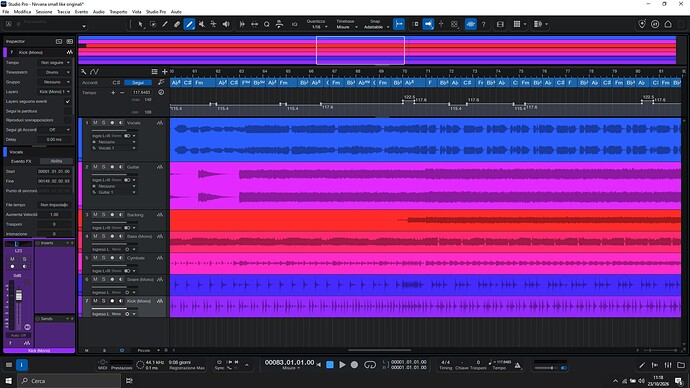
Task: Add a track with the plus icon
Action: (x=165, y=71)
